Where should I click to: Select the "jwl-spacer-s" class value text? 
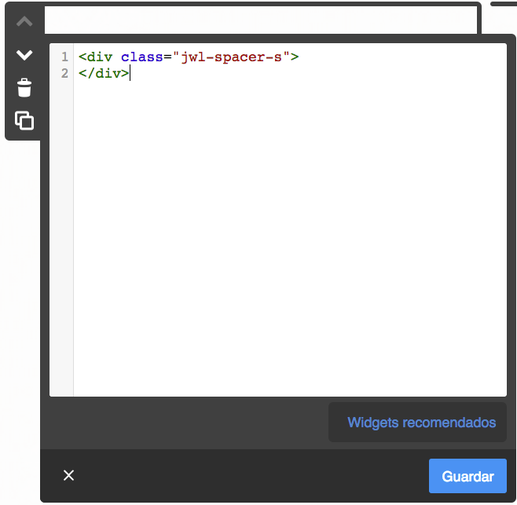tap(231, 57)
